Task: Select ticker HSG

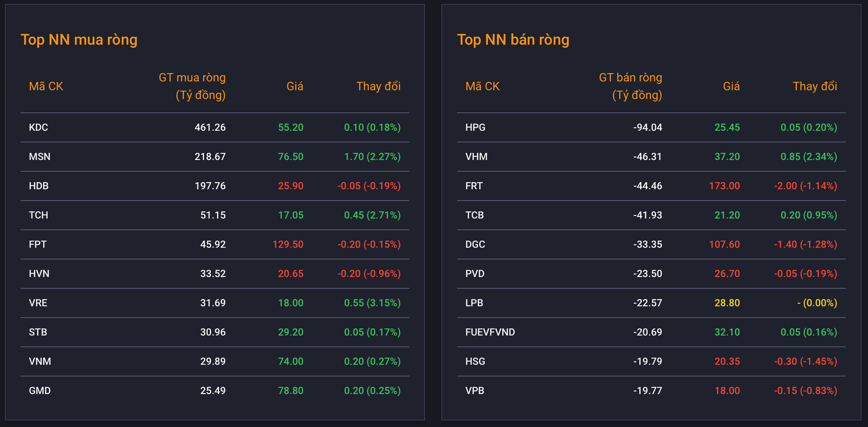Action: pyautogui.click(x=475, y=361)
